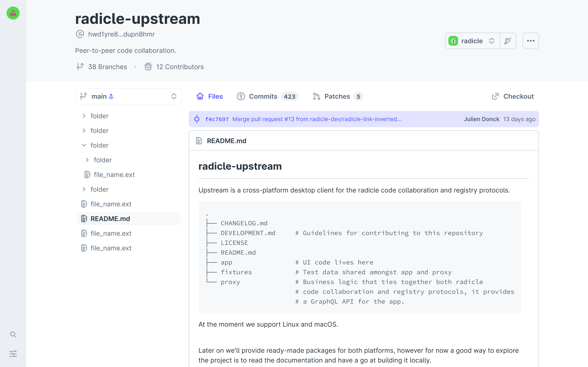Open the search panel in the left sidebar
Viewport: 588px width, 367px height.
13,335
